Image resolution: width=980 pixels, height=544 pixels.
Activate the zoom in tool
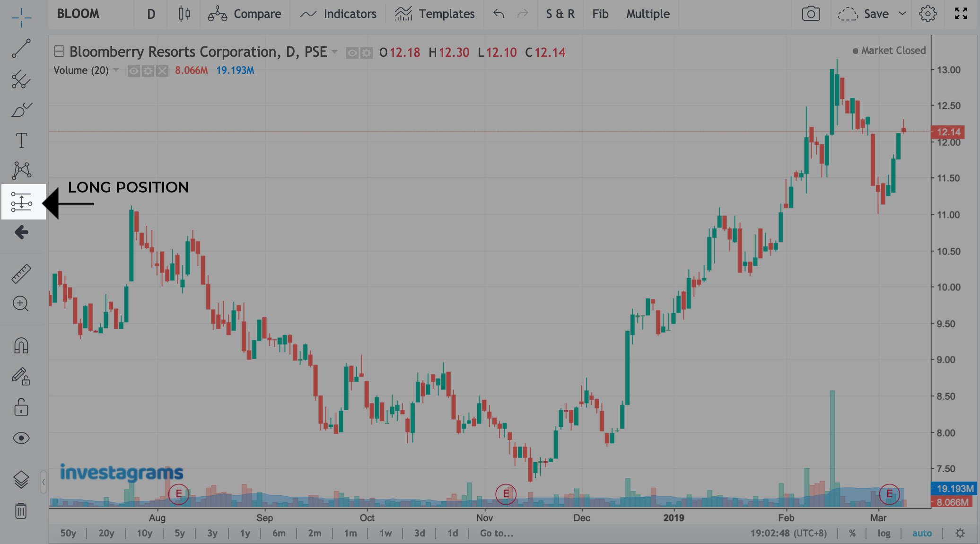pos(21,304)
